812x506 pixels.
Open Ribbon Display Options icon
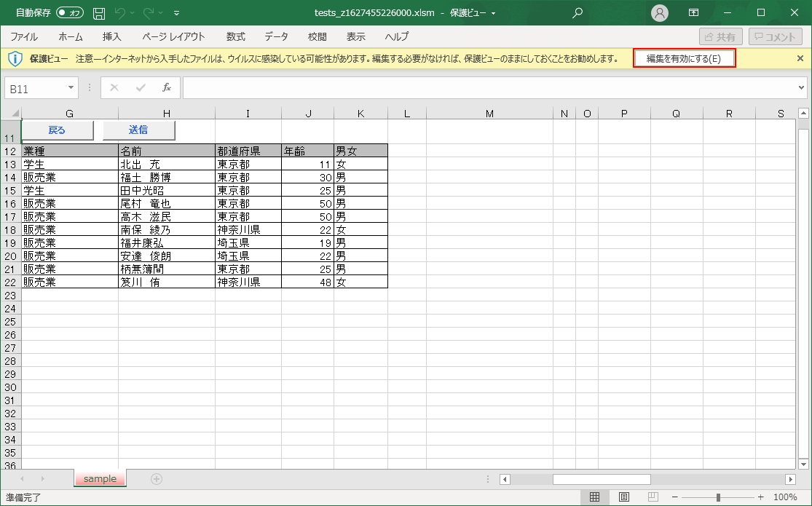(x=693, y=13)
